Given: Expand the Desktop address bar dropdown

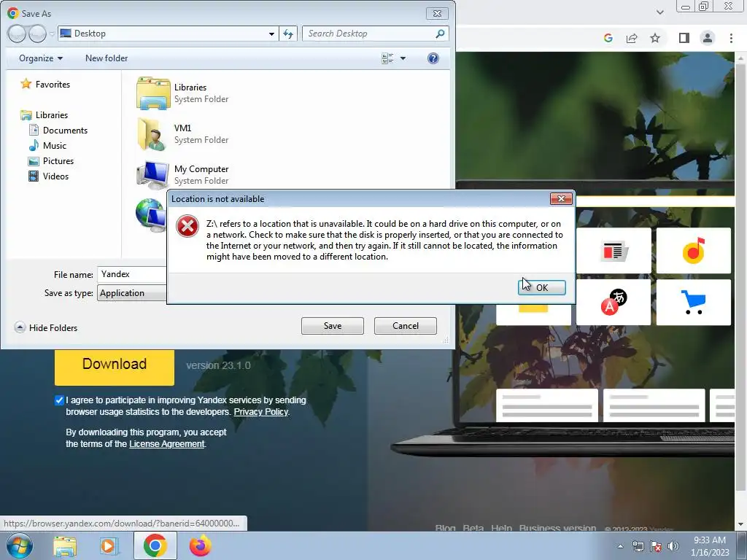Looking at the screenshot, I should 271,34.
